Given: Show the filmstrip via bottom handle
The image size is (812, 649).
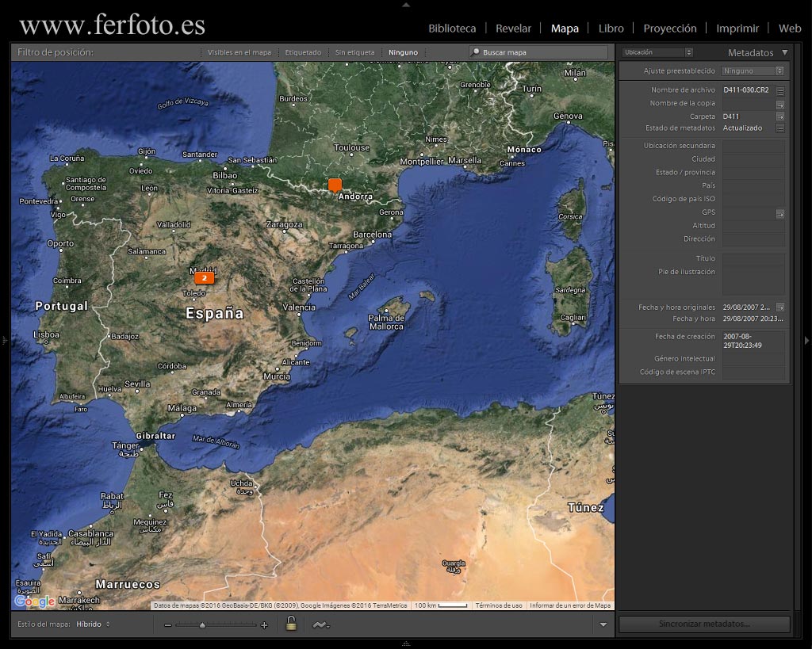Looking at the screenshot, I should click(406, 644).
